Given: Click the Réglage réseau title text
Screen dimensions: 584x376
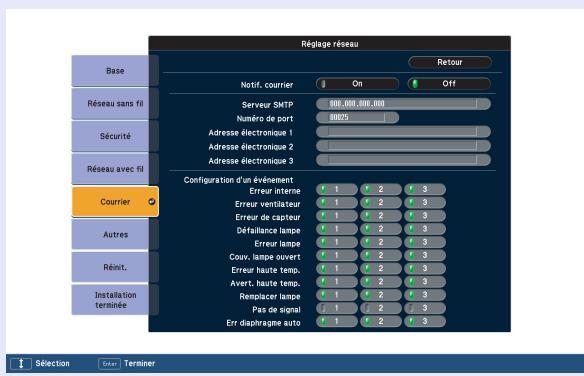Looking at the screenshot, I should click(x=330, y=44).
